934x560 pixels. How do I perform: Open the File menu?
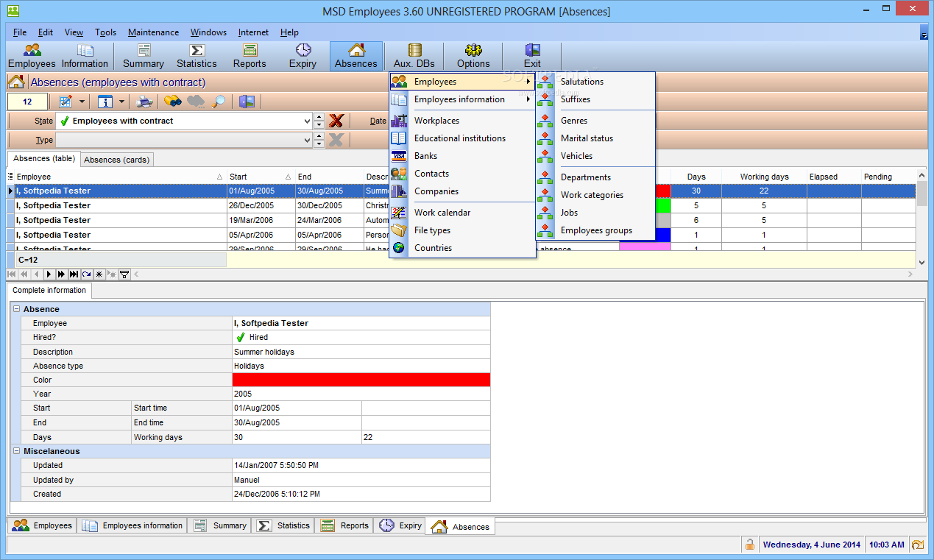20,32
